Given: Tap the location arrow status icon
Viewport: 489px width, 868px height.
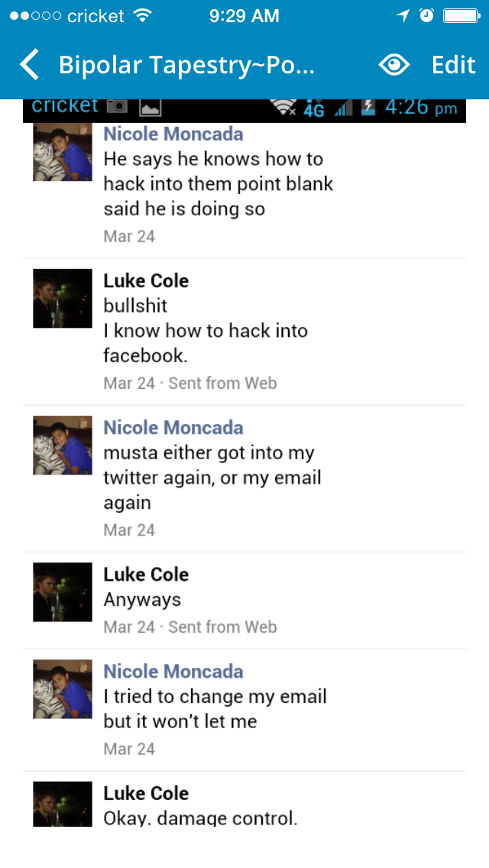Looking at the screenshot, I should pos(403,15).
